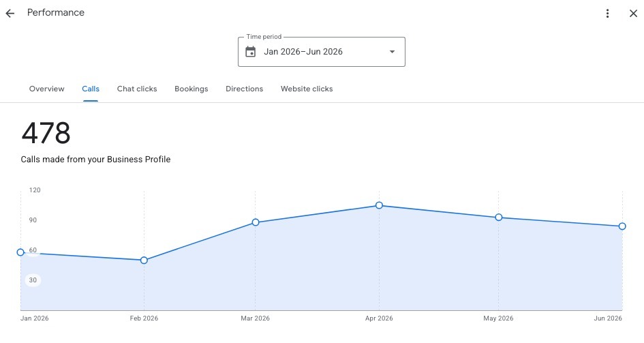Image resolution: width=644 pixels, height=343 pixels.
Task: Open the Directions tab
Action: (x=245, y=89)
